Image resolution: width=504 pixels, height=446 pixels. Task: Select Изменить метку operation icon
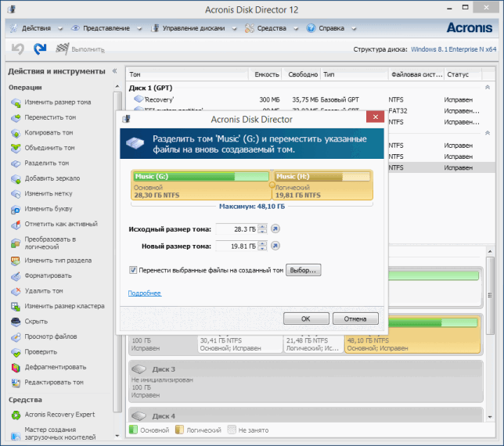tap(16, 194)
